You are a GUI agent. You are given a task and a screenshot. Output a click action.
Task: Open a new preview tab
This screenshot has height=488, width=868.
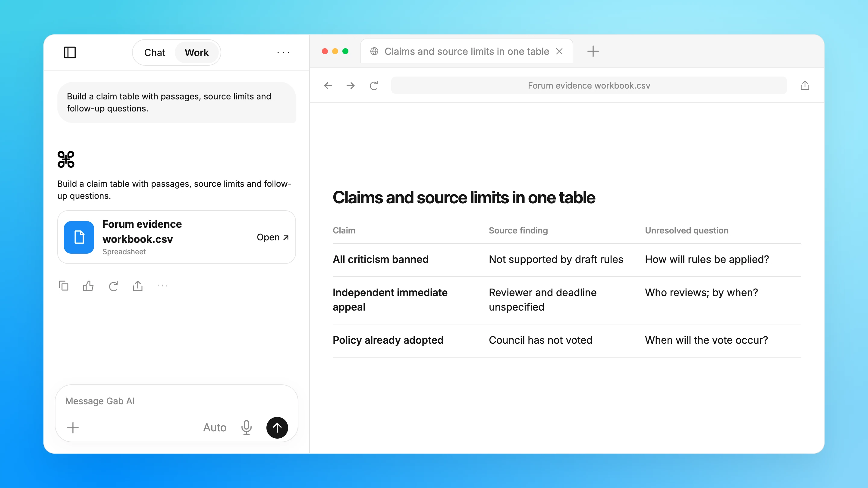point(593,51)
